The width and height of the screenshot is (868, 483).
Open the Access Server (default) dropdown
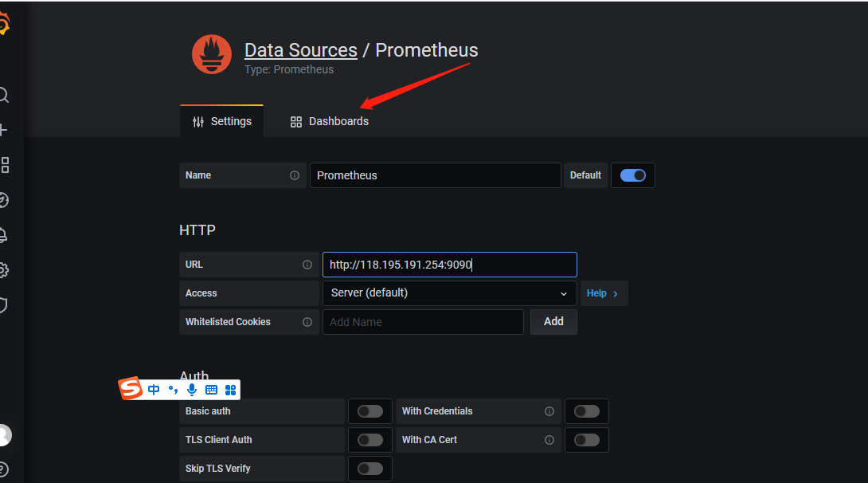tap(449, 293)
